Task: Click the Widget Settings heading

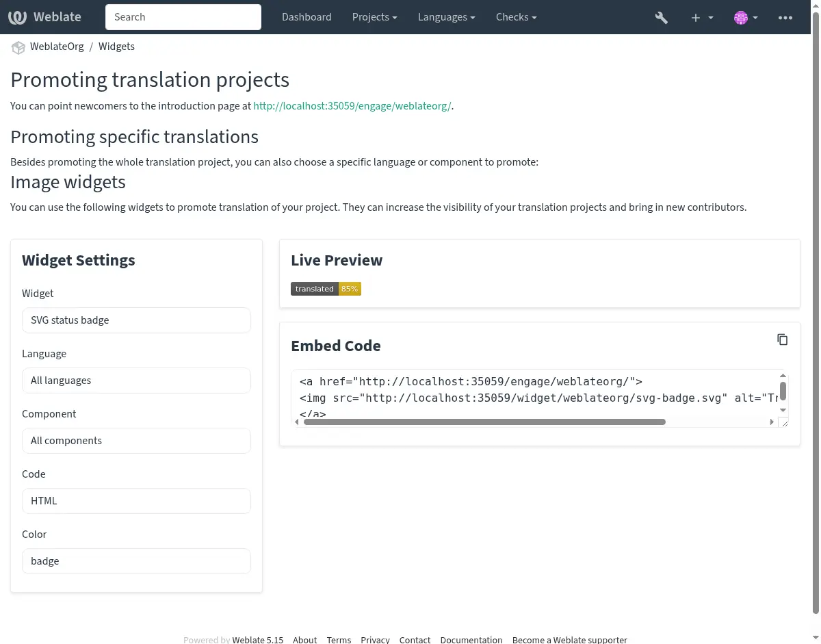Action: click(x=79, y=260)
